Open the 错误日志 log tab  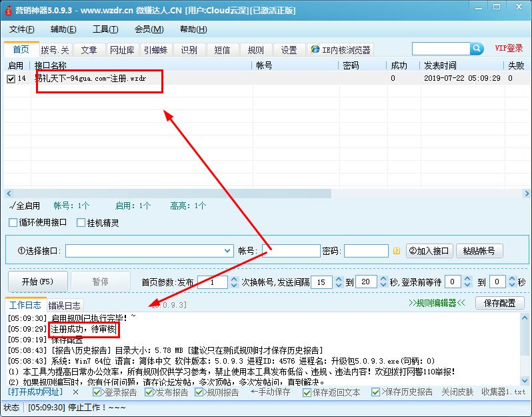coord(65,306)
